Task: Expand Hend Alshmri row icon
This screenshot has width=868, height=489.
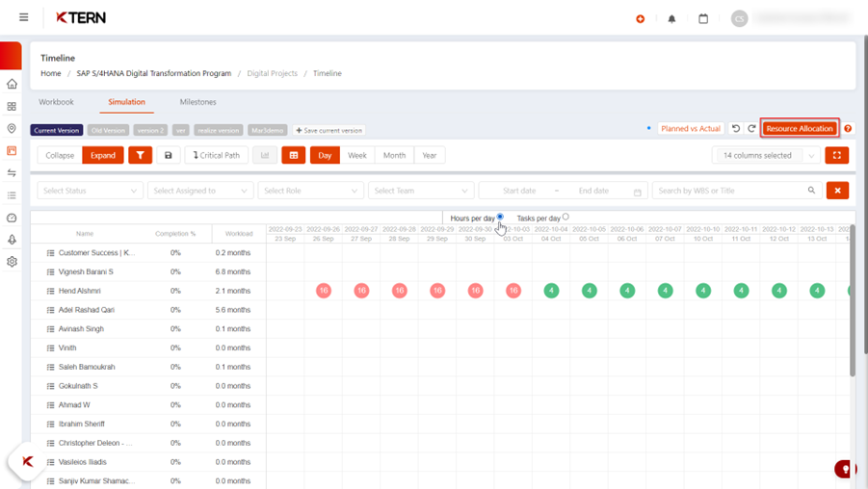Action: pyautogui.click(x=50, y=291)
